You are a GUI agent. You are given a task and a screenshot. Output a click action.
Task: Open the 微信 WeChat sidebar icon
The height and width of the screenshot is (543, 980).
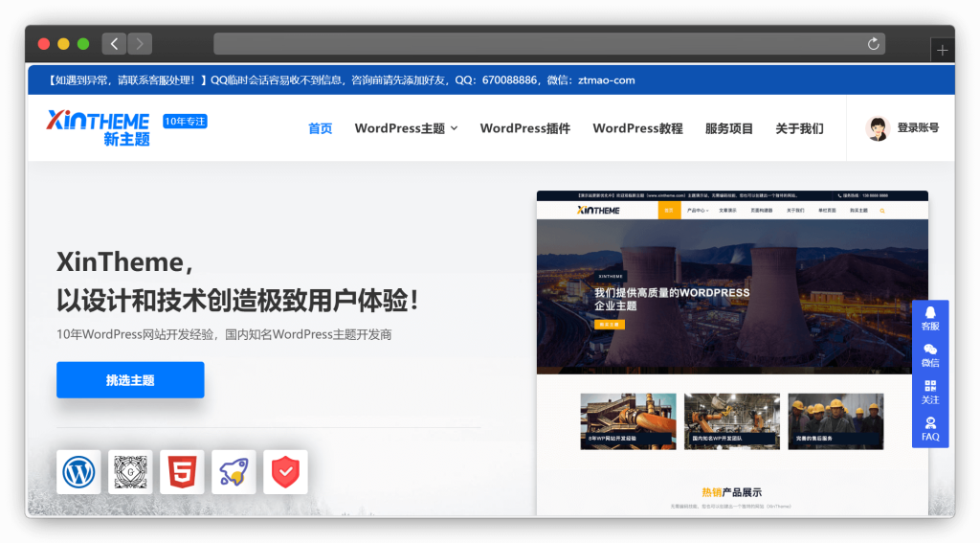930,355
